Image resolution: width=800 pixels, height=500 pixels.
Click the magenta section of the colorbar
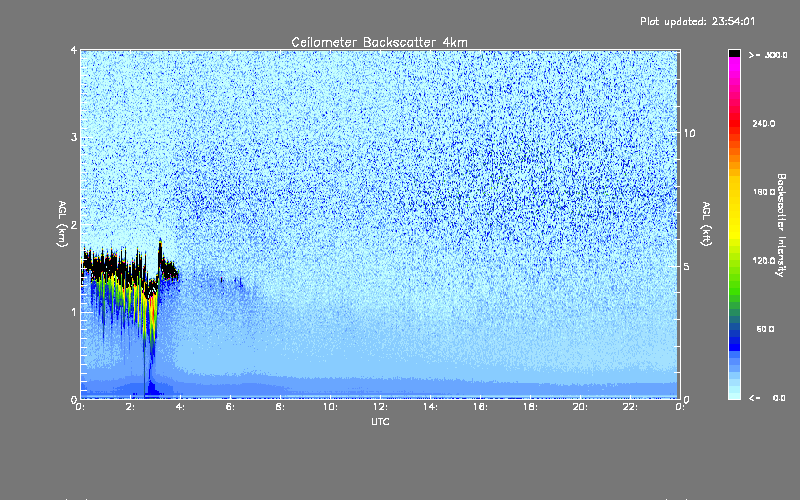pos(734,69)
